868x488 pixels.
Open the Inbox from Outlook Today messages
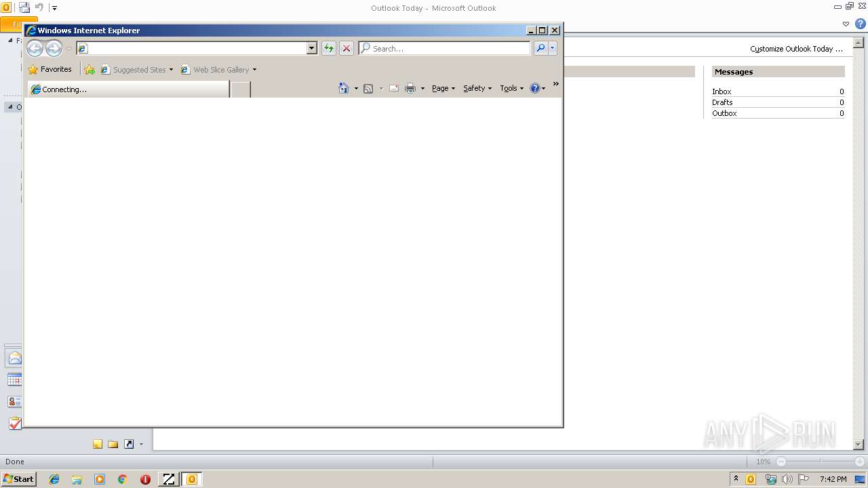pyautogui.click(x=722, y=91)
